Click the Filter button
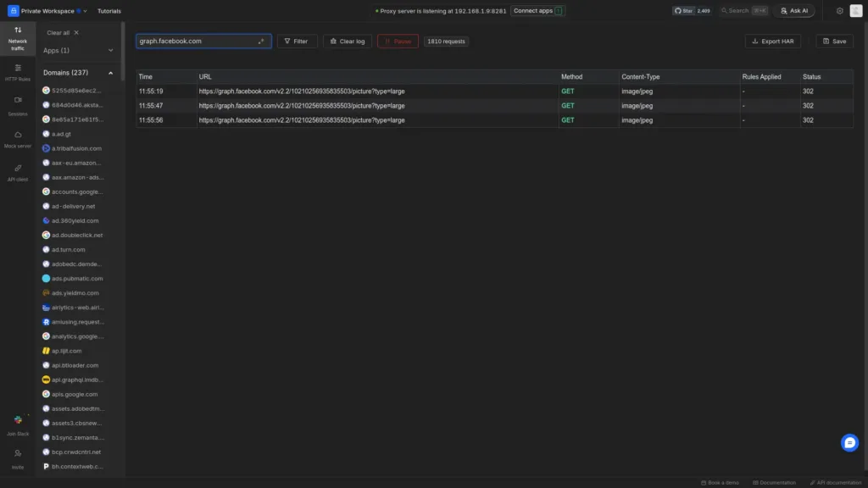The image size is (868, 488). 297,41
